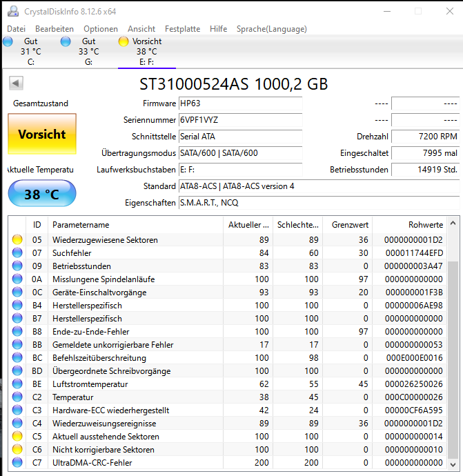Screen dimensions: 463x476
Task: Select the Luftstromtemperatur parameter name
Action: (x=90, y=384)
